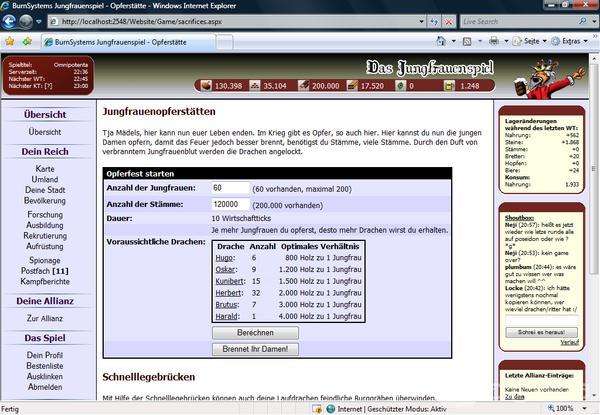The image size is (600, 415).
Task: Click Abmelden to log out
Action: (x=45, y=387)
